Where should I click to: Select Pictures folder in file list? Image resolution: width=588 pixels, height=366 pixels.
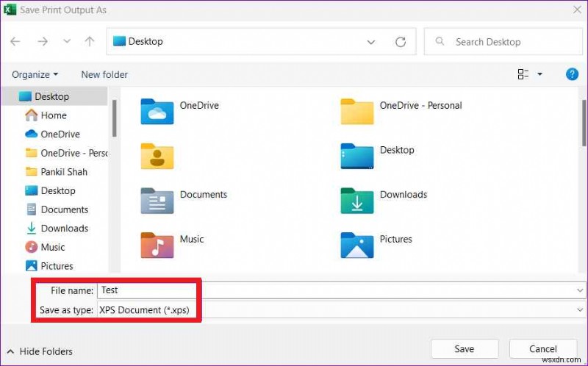376,245
